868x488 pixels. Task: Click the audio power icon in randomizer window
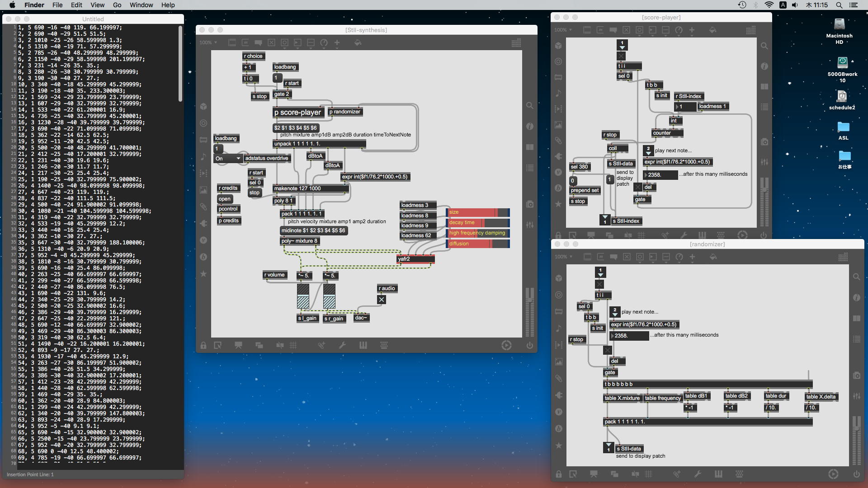(856, 474)
